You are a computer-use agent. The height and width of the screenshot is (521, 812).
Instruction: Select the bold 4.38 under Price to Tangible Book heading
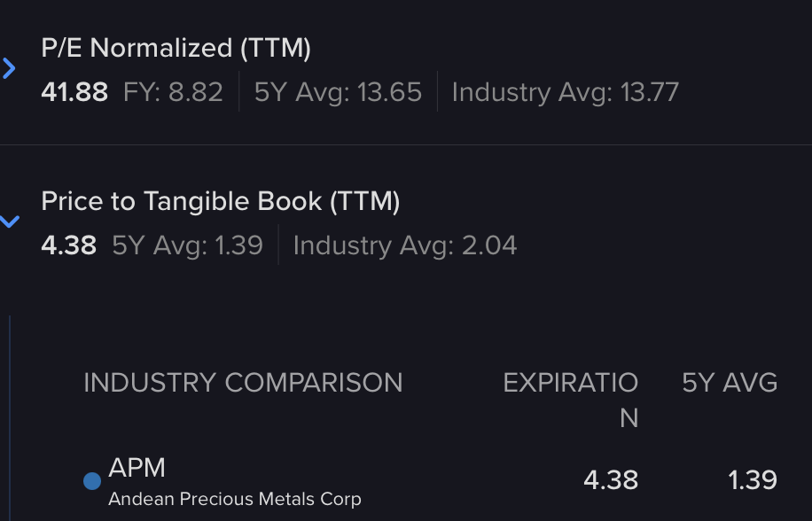[68, 245]
